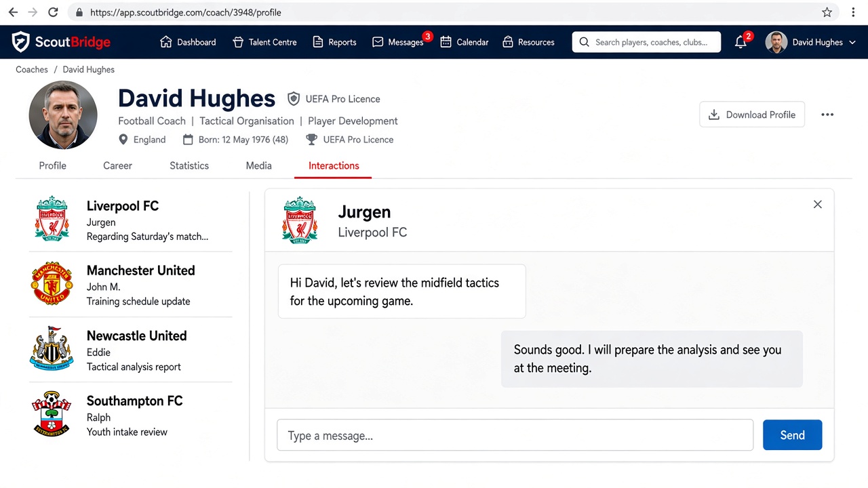Close the Jurgen chat panel
Image resolution: width=868 pixels, height=488 pixels.
[818, 205]
